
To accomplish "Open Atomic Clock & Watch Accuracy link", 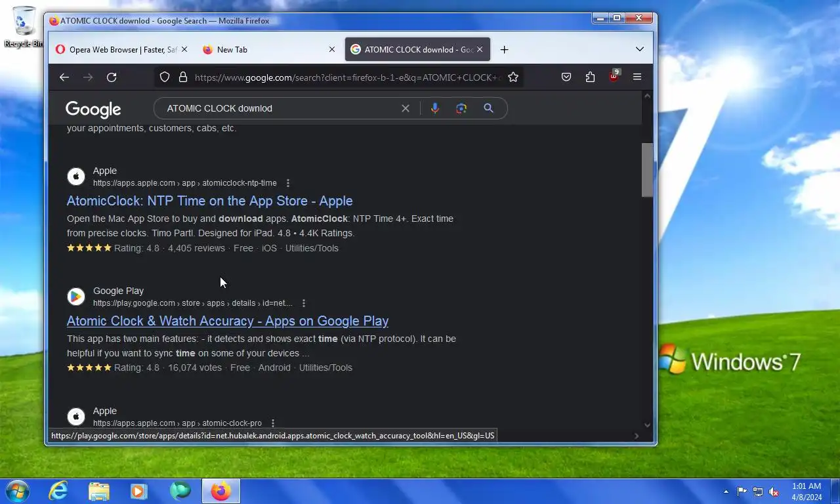I will click(x=228, y=321).
